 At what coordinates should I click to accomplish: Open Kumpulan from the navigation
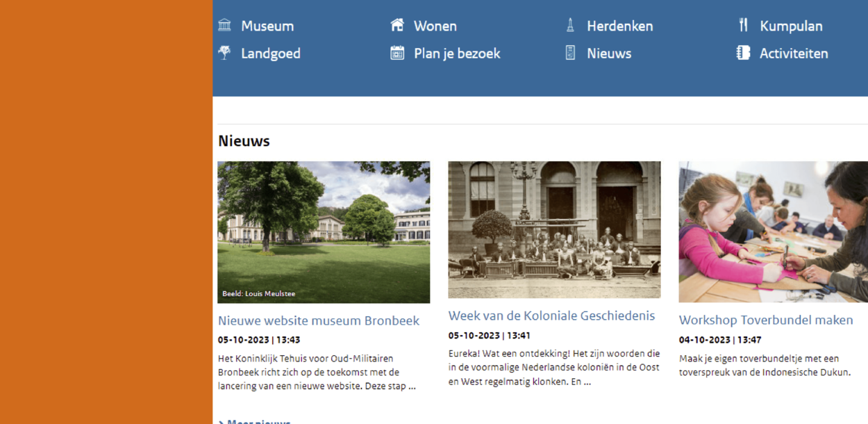(791, 26)
